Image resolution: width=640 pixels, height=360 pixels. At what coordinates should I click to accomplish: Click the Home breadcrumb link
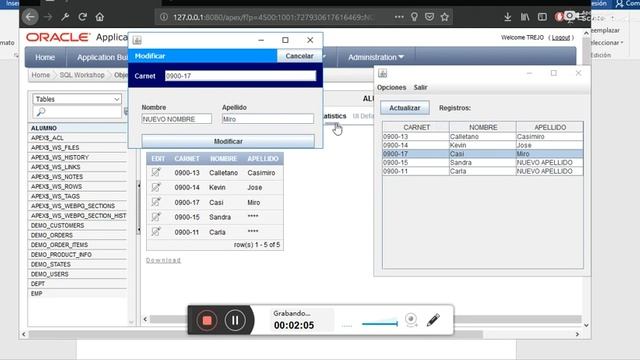point(41,75)
